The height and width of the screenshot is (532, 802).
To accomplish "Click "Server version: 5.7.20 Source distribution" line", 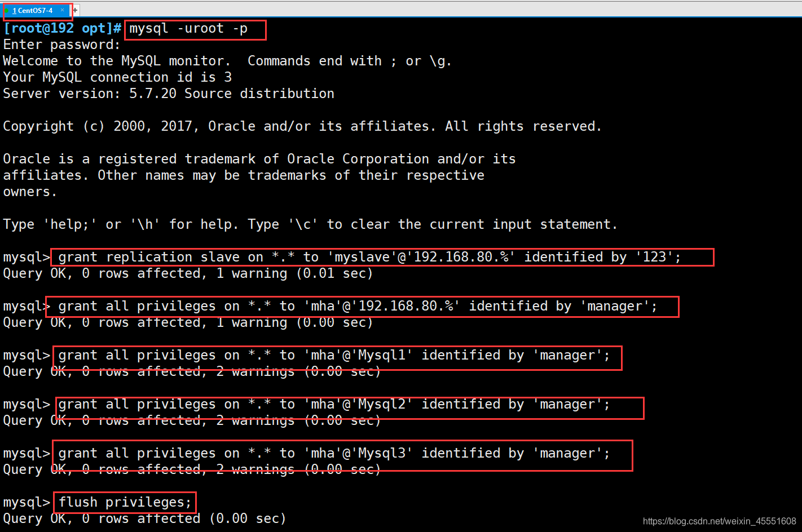I will [x=169, y=94].
